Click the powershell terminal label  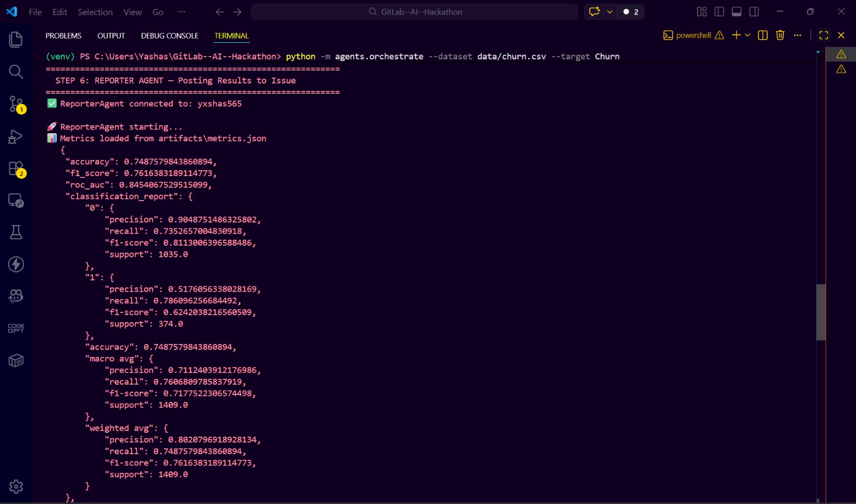(x=693, y=35)
